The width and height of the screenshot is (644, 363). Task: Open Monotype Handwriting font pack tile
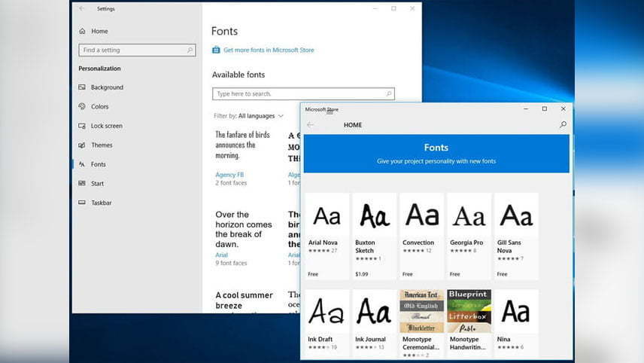(469, 323)
